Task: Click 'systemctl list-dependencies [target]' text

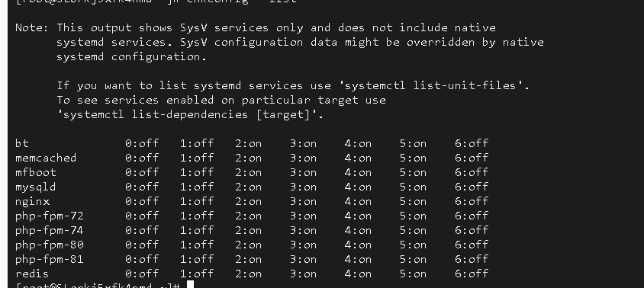Action: 186,114
